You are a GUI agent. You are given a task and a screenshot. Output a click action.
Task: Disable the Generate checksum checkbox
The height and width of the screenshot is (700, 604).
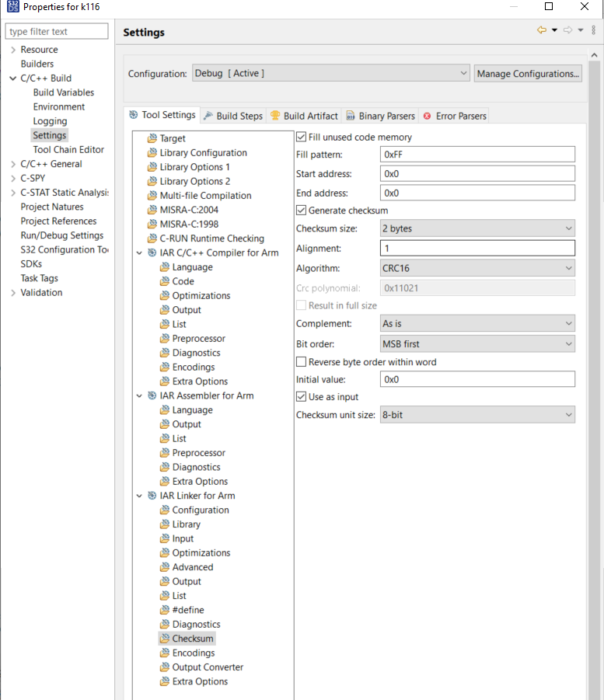(302, 210)
